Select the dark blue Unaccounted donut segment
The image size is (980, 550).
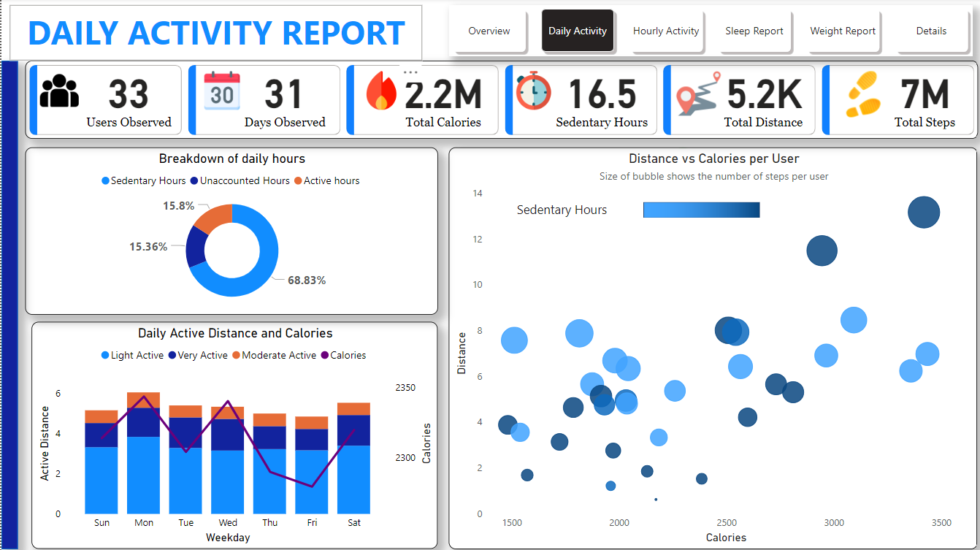195,247
